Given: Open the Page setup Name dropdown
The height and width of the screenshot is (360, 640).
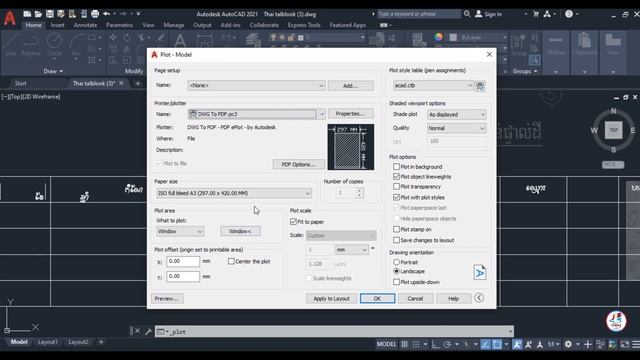Looking at the screenshot, I should (256, 85).
